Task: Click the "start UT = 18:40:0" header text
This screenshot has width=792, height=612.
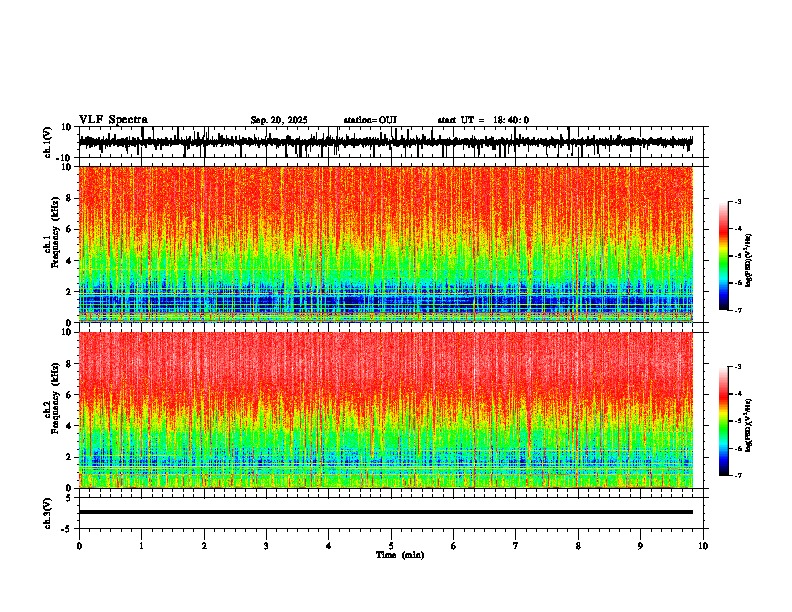Action: click(x=483, y=120)
